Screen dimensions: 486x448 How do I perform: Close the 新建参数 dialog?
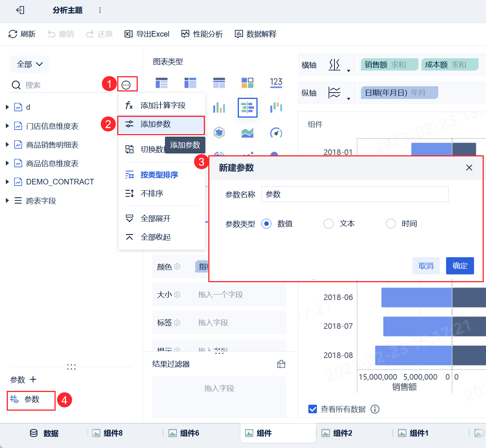pos(469,168)
